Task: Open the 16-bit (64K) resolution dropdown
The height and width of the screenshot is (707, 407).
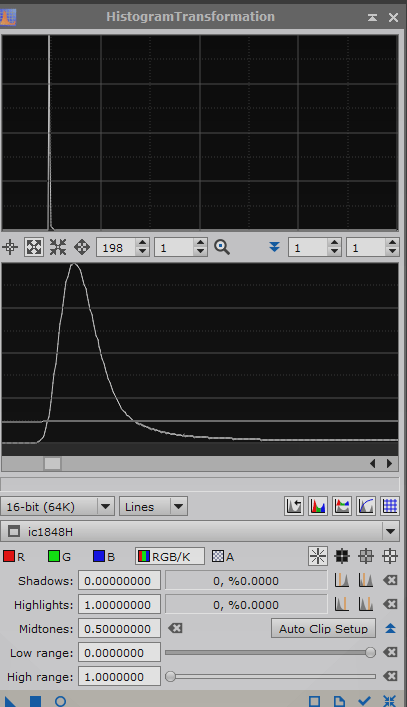Action: click(x=57, y=506)
